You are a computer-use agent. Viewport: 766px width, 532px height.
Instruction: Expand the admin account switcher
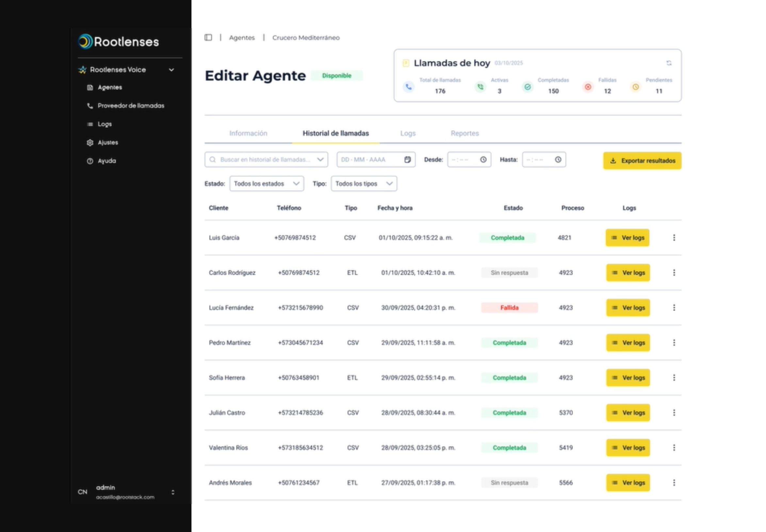(173, 492)
